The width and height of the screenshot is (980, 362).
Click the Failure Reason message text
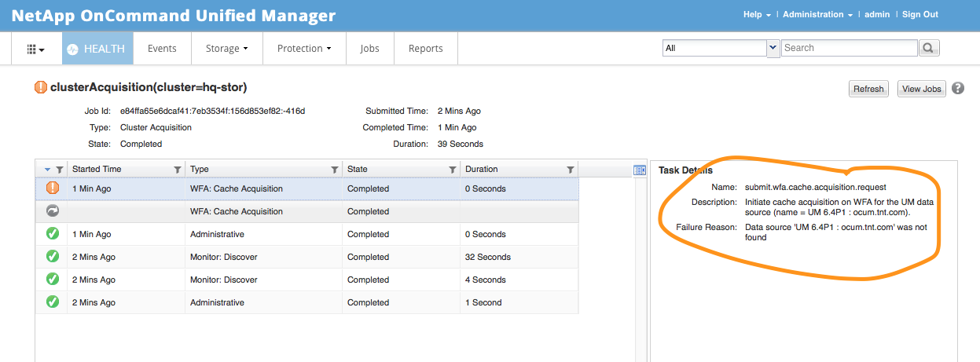[836, 232]
